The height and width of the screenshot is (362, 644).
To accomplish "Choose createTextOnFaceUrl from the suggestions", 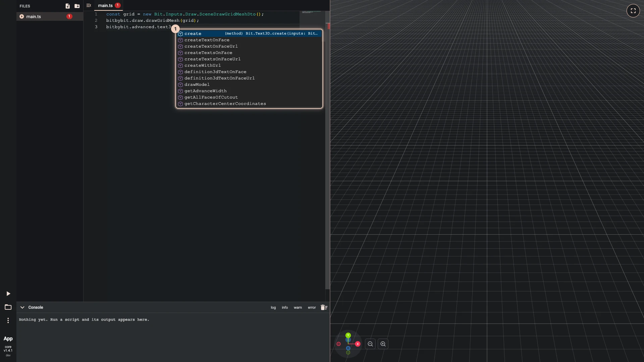I will 249,46.
